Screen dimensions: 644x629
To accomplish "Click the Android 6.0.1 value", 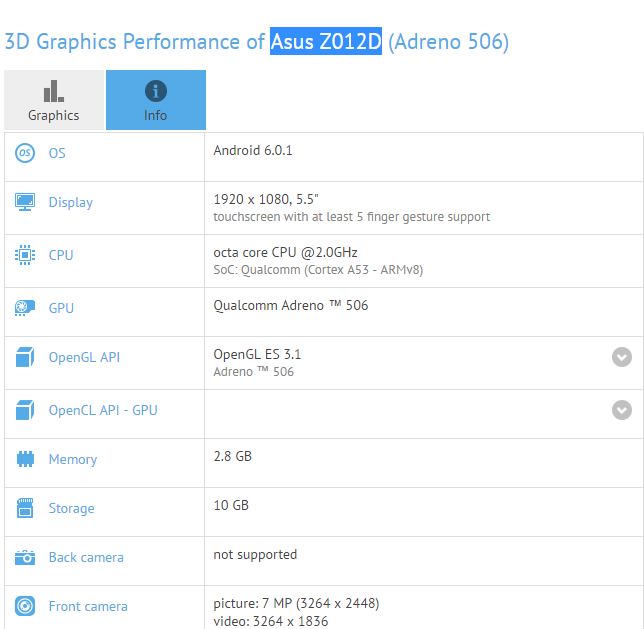I will click(x=253, y=150).
